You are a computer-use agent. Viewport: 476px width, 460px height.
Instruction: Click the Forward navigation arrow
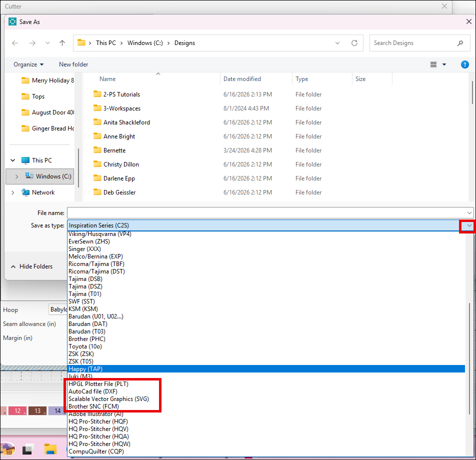click(32, 43)
